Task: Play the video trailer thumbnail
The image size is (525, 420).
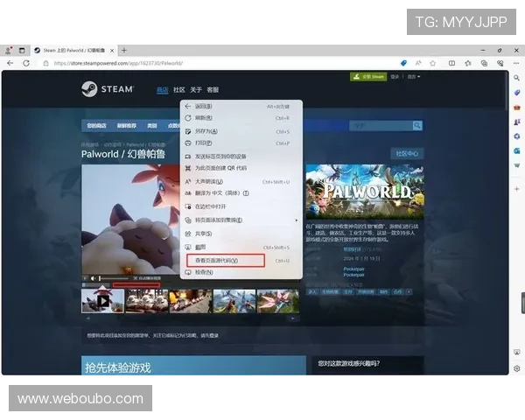Action: 102,301
